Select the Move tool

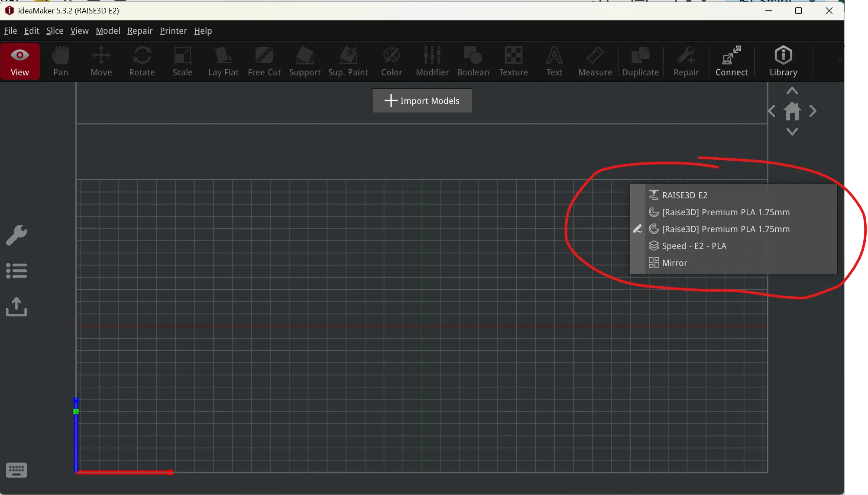click(x=101, y=61)
